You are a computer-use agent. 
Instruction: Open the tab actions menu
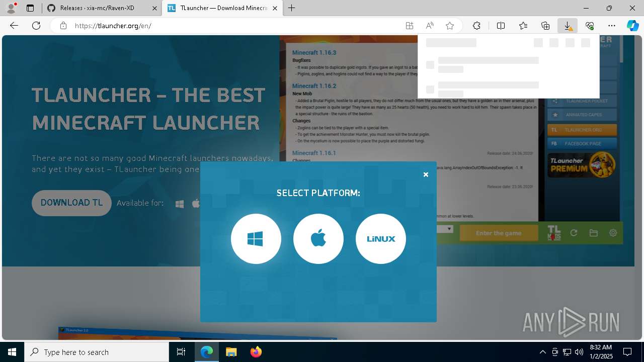click(x=30, y=8)
